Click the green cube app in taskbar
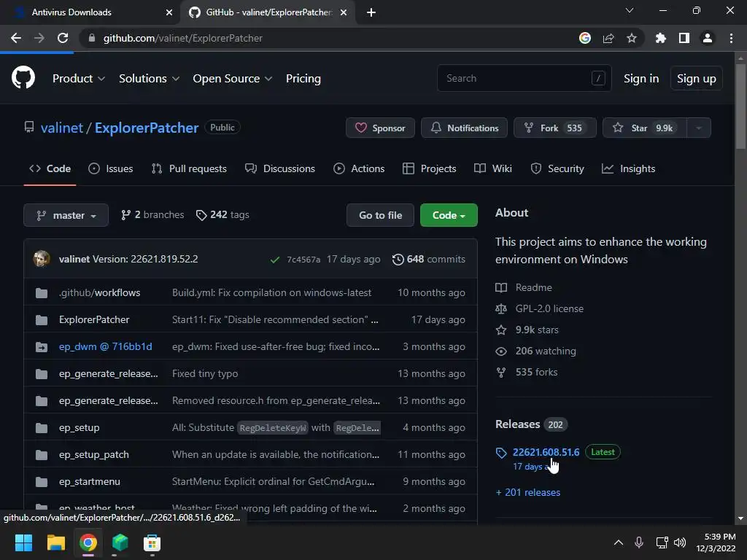Screen dimensions: 747x560 120,542
